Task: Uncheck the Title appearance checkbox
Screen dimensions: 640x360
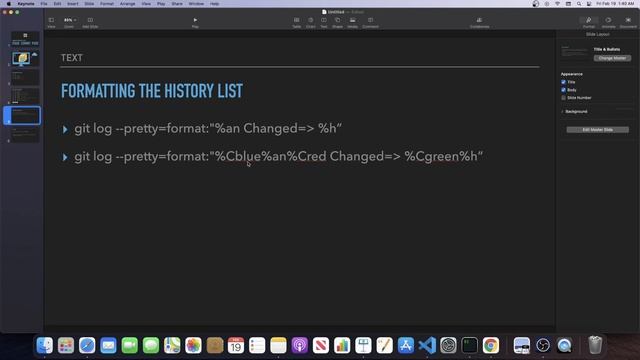Action: 564,82
